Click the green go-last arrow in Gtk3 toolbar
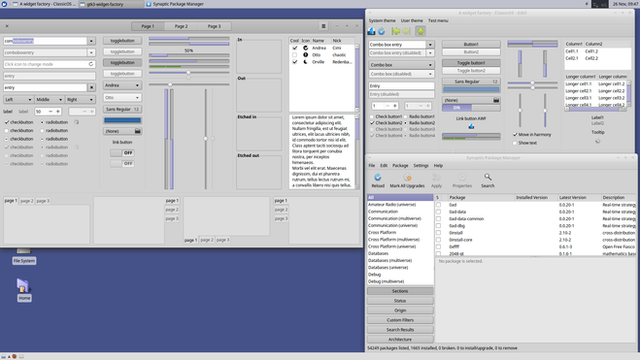 [407, 31]
